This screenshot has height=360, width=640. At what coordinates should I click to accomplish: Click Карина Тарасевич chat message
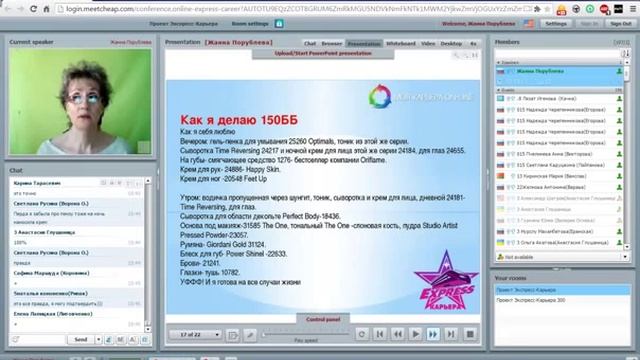(76, 188)
